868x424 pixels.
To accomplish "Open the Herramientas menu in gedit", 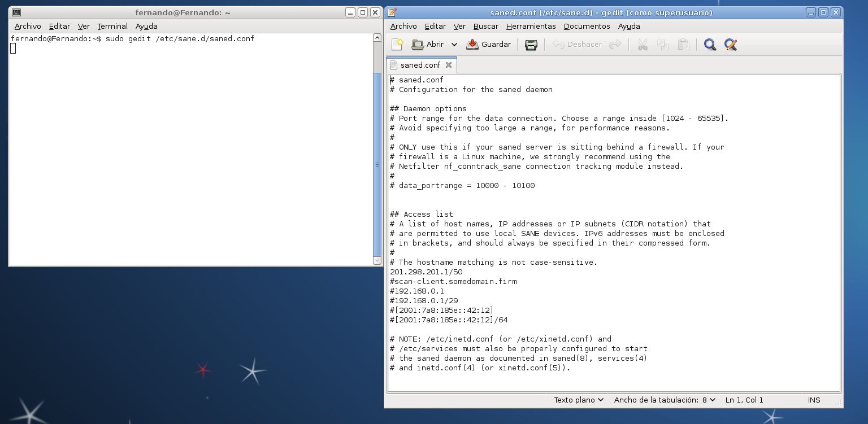I will coord(531,26).
